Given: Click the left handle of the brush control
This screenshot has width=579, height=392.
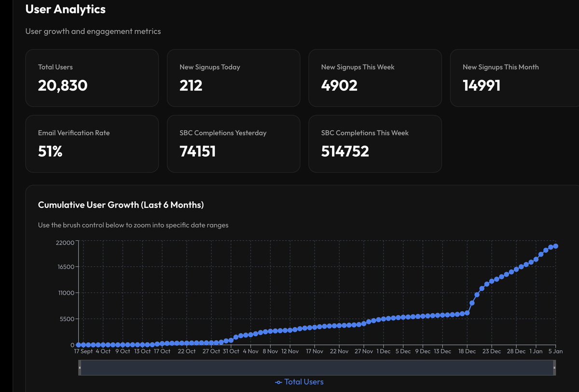Looking at the screenshot, I should coord(80,368).
